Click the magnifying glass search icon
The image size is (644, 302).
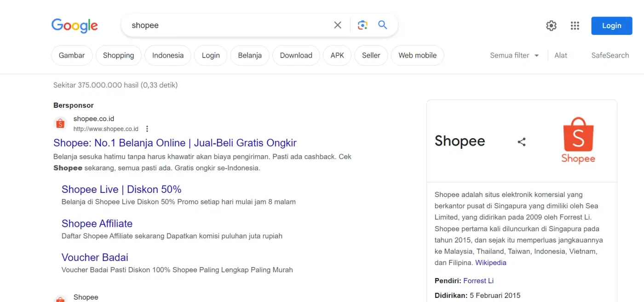click(x=383, y=25)
